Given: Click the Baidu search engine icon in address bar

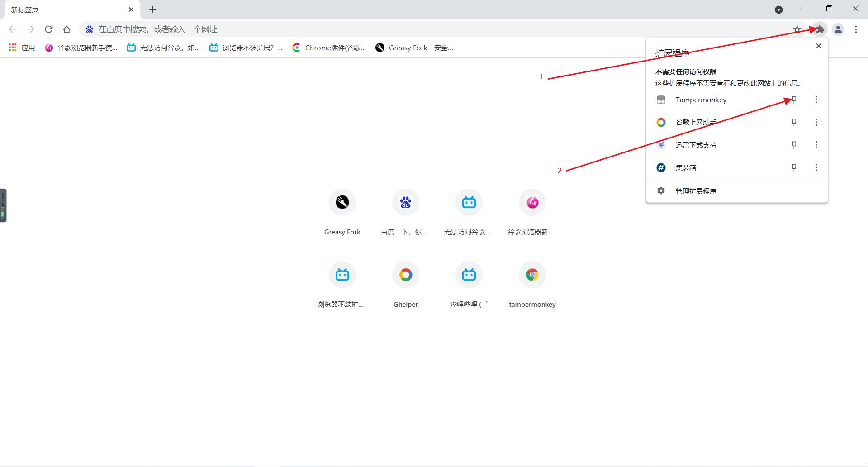Looking at the screenshot, I should click(x=90, y=29).
